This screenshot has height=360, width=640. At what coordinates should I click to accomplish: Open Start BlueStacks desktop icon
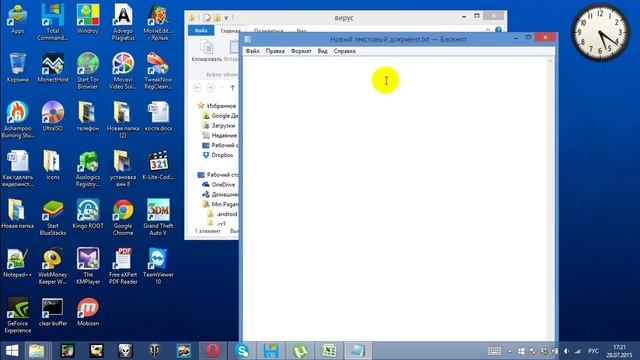point(53,217)
